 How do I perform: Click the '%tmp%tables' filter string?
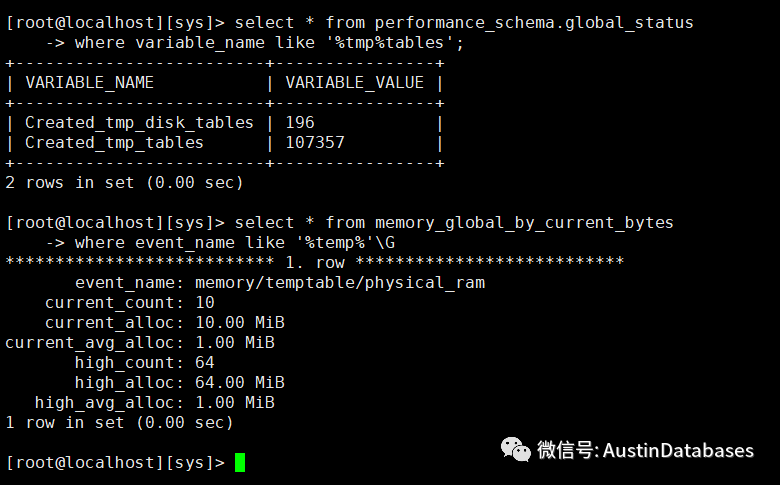390,43
